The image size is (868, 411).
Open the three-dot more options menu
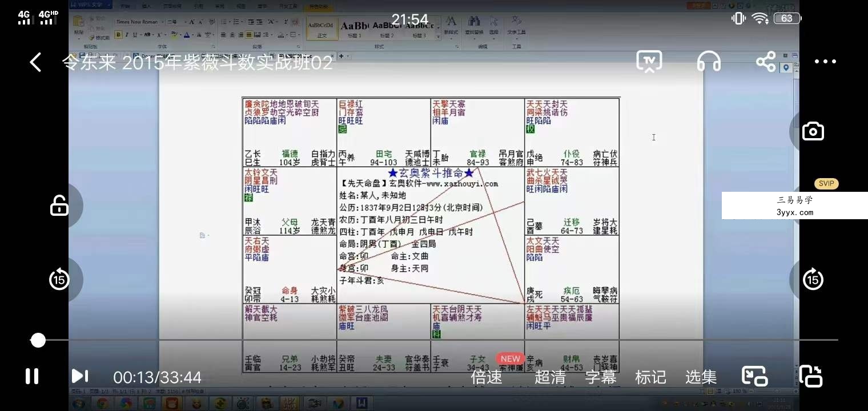pos(825,62)
